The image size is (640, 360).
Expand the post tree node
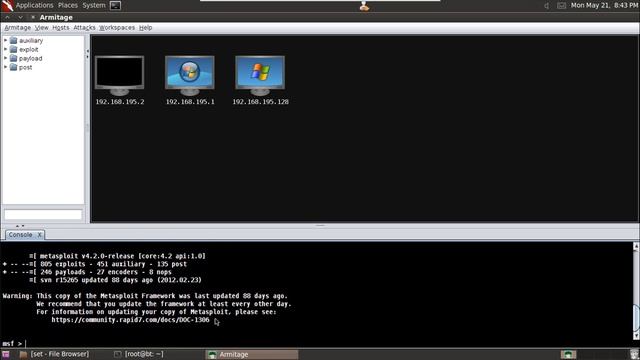[x=6, y=67]
